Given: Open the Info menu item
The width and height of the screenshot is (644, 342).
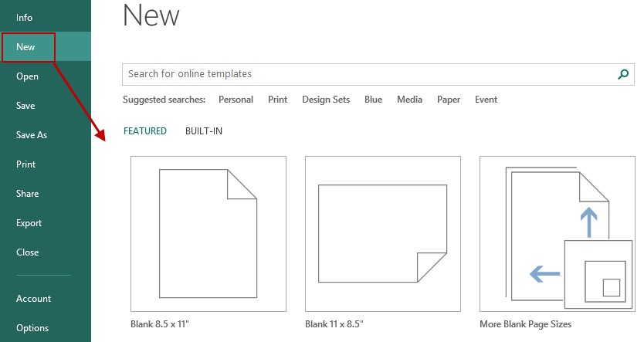Looking at the screenshot, I should coord(25,18).
